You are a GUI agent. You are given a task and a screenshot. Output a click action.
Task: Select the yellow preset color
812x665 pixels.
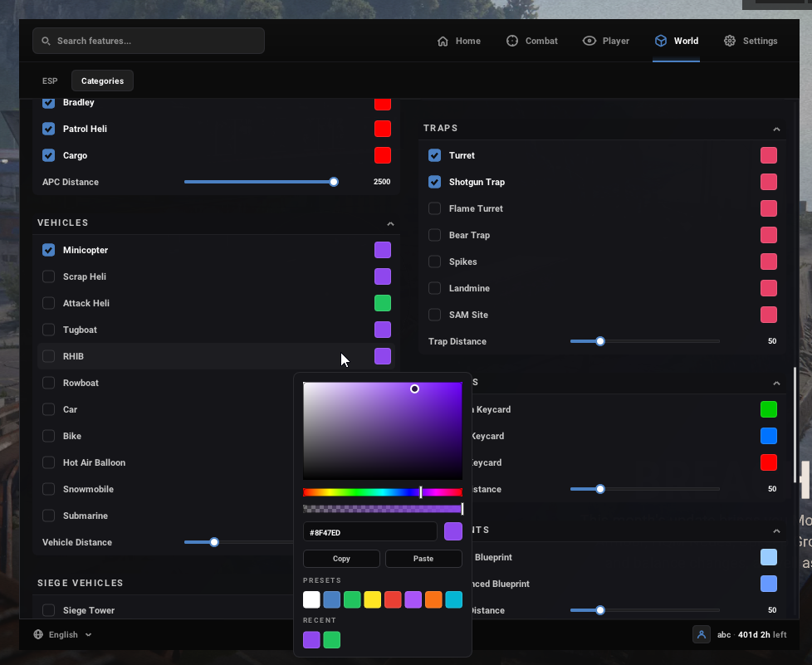tap(372, 599)
